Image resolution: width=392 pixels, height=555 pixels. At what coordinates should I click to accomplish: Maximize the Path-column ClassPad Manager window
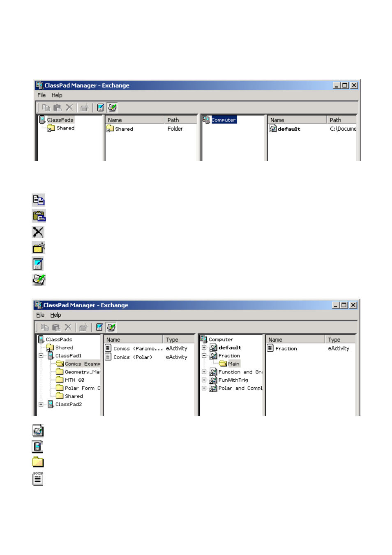345,85
